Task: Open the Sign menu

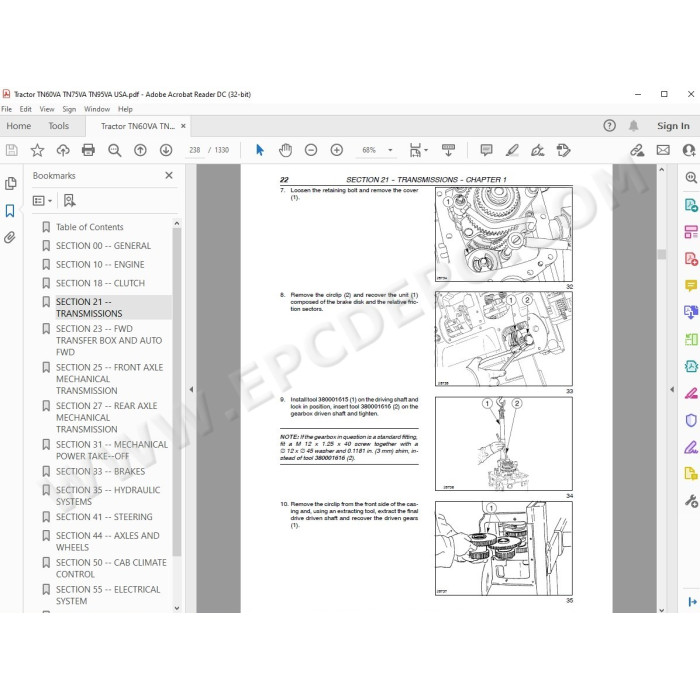Action: pos(69,109)
